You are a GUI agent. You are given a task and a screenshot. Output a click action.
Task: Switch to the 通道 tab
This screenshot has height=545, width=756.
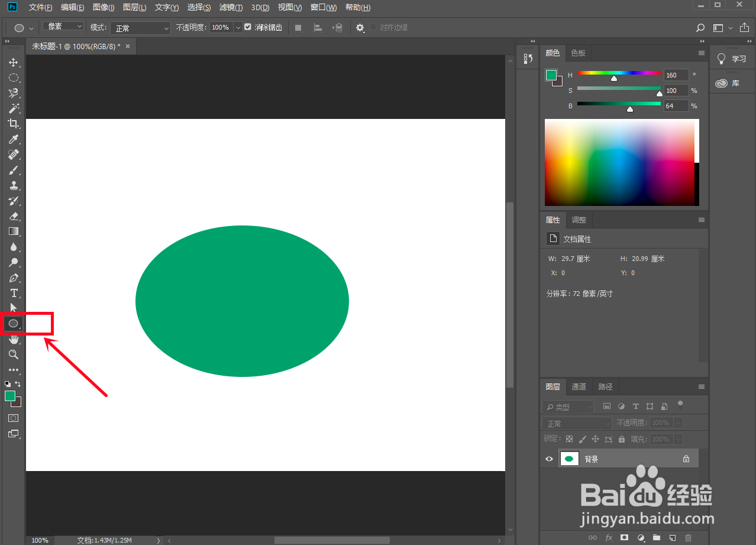tap(579, 387)
